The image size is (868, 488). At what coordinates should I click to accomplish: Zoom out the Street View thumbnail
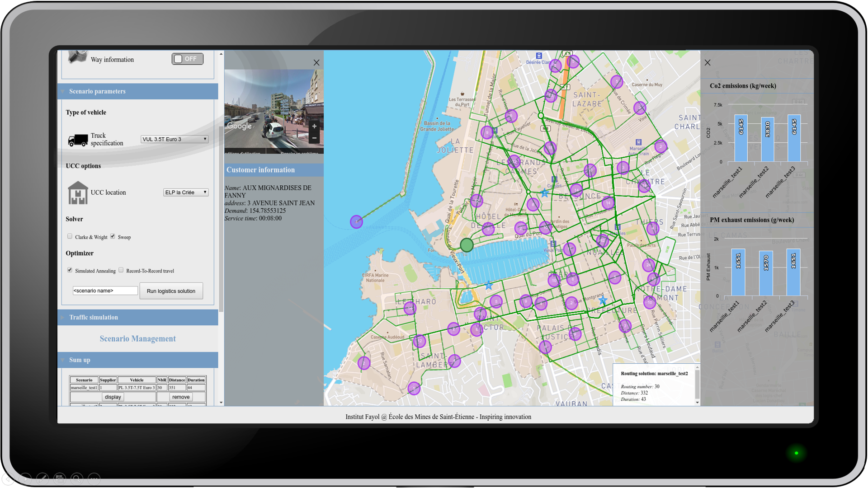tap(314, 138)
